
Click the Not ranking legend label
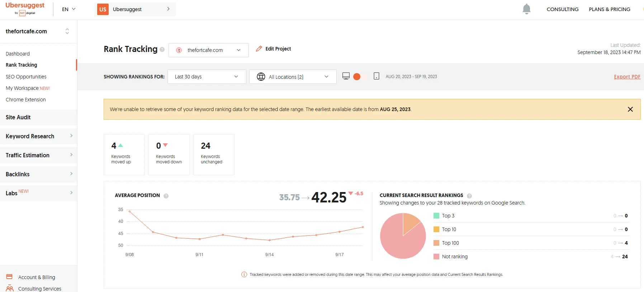(455, 257)
